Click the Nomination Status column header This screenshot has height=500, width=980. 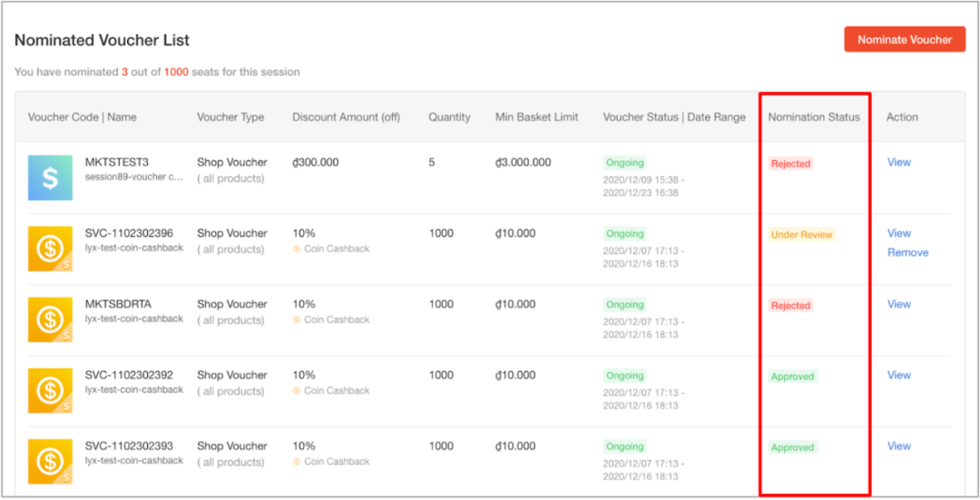(813, 117)
